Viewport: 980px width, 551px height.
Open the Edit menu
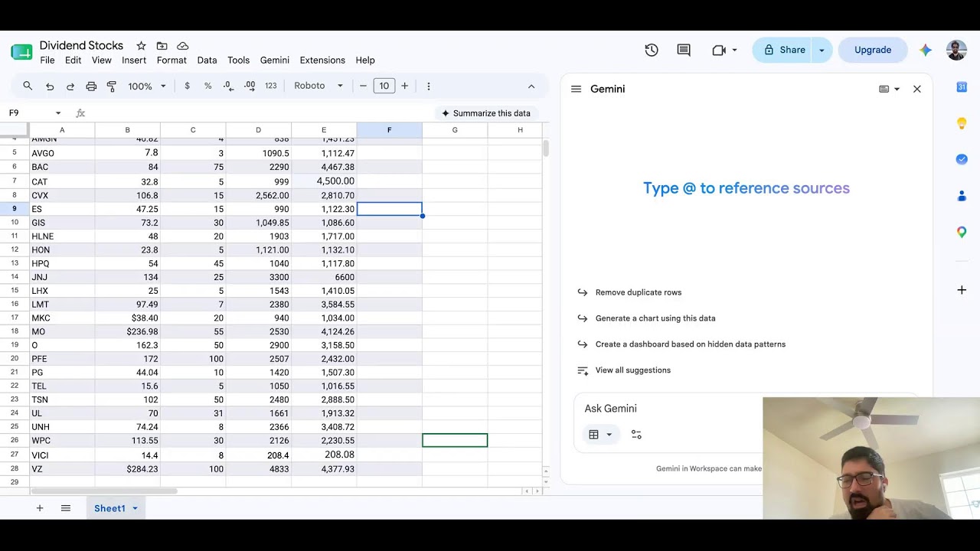73,60
